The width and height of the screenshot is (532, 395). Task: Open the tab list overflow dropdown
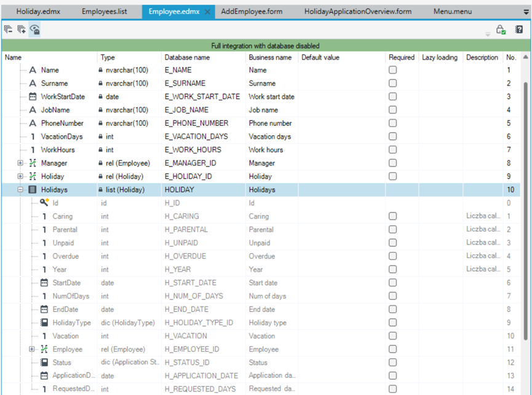pyautogui.click(x=526, y=12)
